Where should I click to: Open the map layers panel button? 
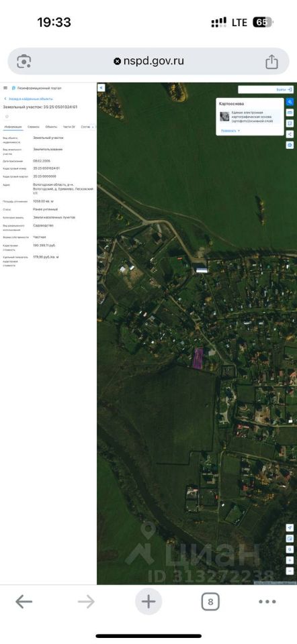coord(290,113)
